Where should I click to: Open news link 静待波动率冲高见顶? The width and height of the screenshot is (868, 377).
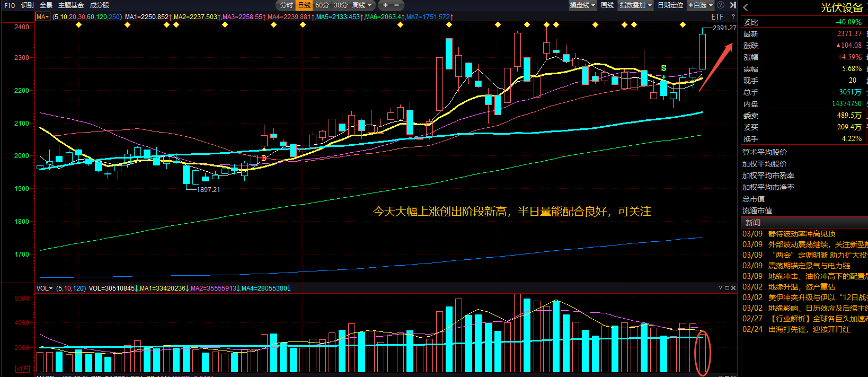pyautogui.click(x=802, y=234)
